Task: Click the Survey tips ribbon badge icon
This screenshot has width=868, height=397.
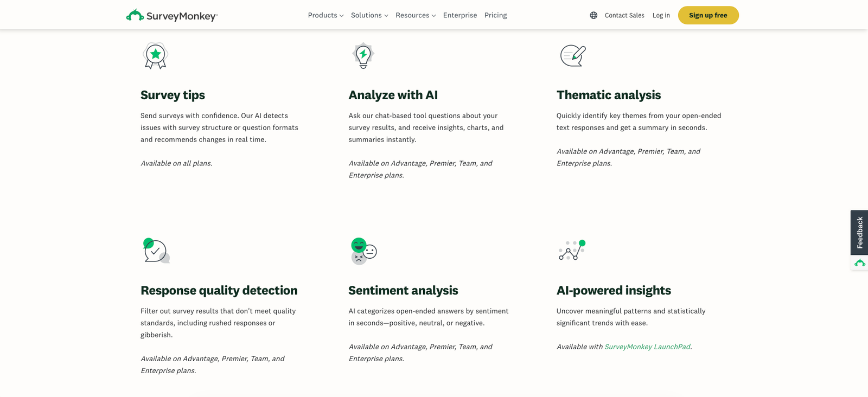Action: click(x=156, y=55)
